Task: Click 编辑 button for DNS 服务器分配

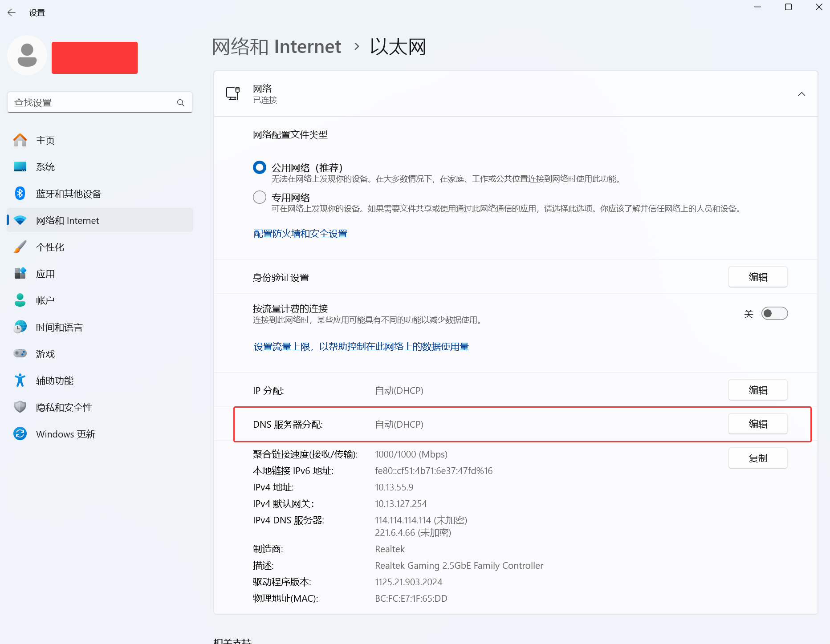Action: pyautogui.click(x=758, y=424)
